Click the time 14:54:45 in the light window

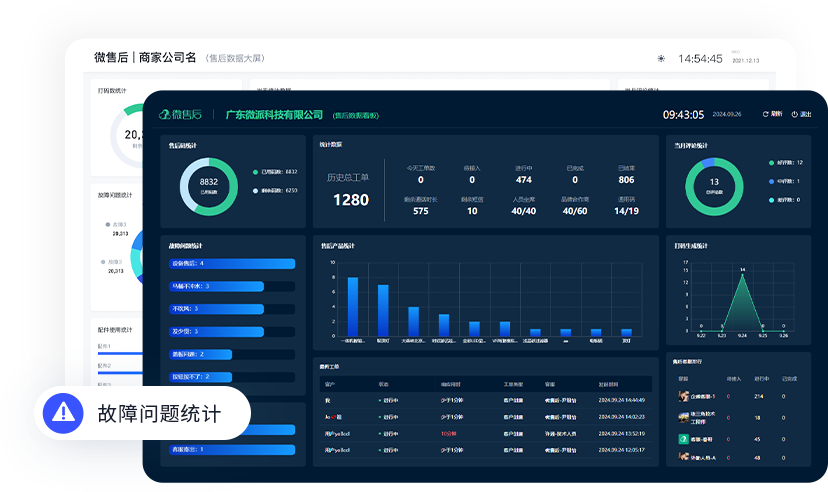(700, 59)
